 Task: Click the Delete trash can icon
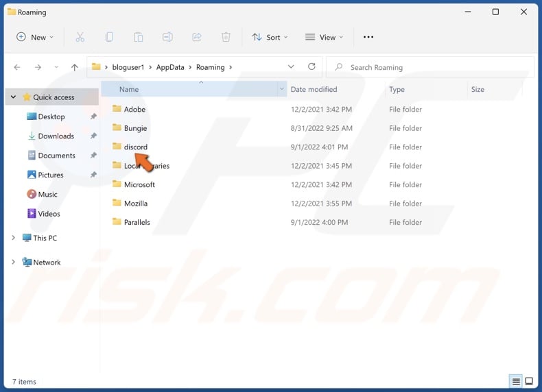pos(226,37)
